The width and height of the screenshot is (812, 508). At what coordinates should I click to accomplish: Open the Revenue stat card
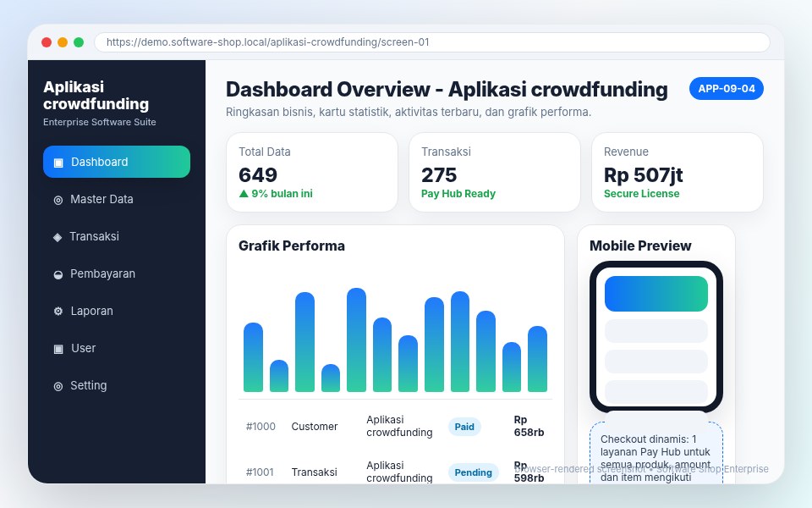pyautogui.click(x=678, y=172)
